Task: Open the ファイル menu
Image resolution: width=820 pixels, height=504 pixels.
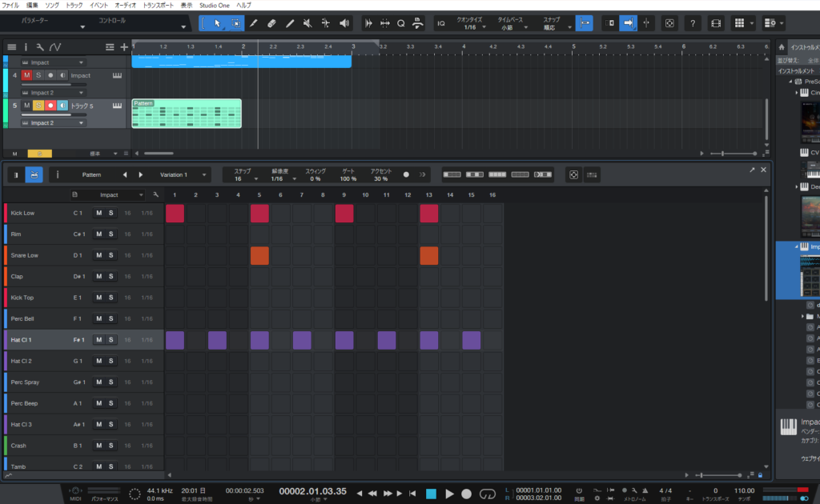Action: pyautogui.click(x=13, y=4)
